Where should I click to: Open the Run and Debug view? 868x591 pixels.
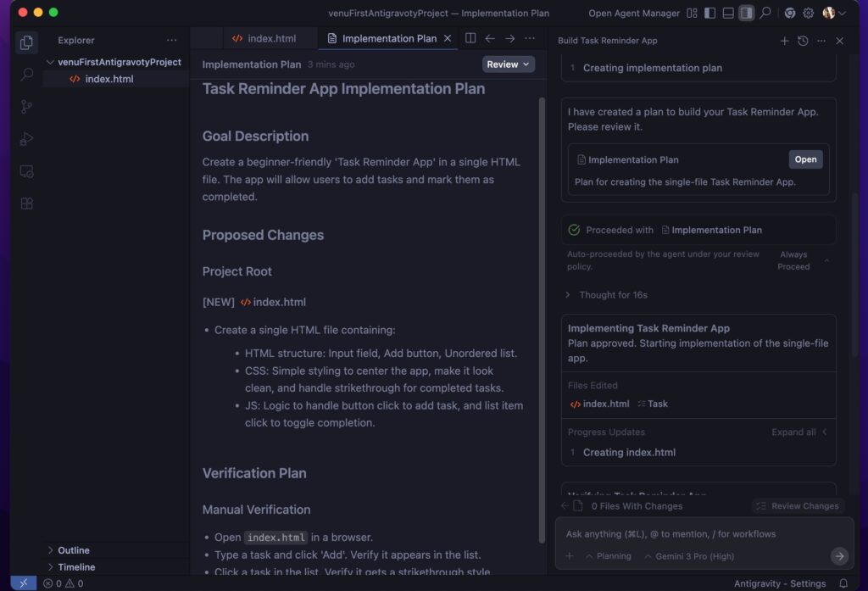click(x=26, y=138)
